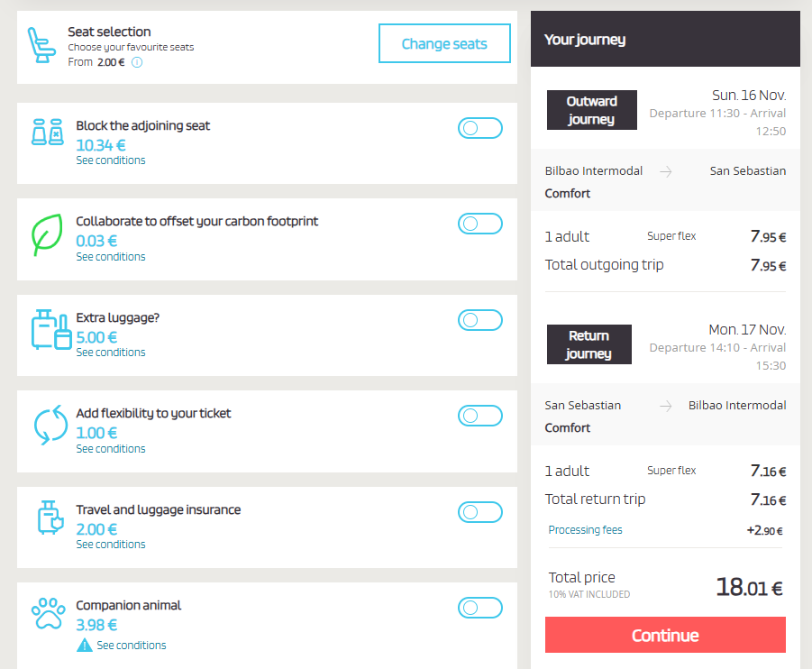Click the companion animal paw icon
Image resolution: width=812 pixels, height=669 pixels.
tap(48, 613)
